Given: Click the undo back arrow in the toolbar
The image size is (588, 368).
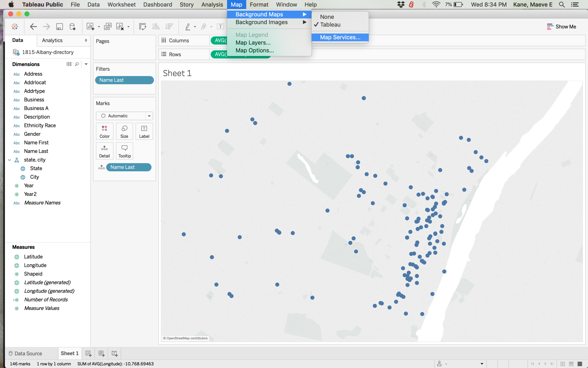Looking at the screenshot, I should (33, 26).
